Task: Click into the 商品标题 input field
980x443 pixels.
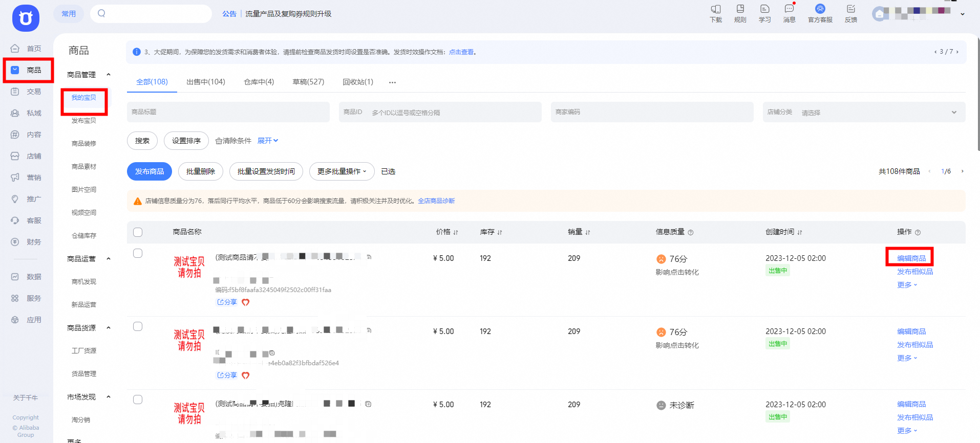Action: (228, 112)
